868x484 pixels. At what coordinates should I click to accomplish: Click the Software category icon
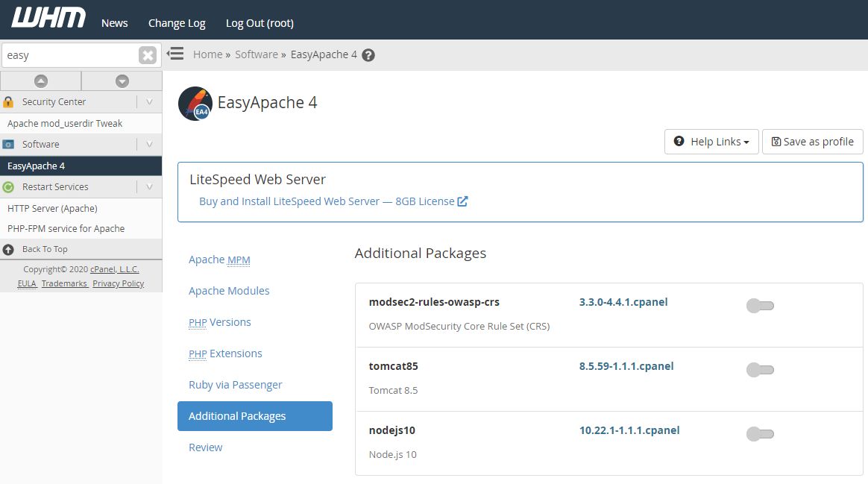8,145
